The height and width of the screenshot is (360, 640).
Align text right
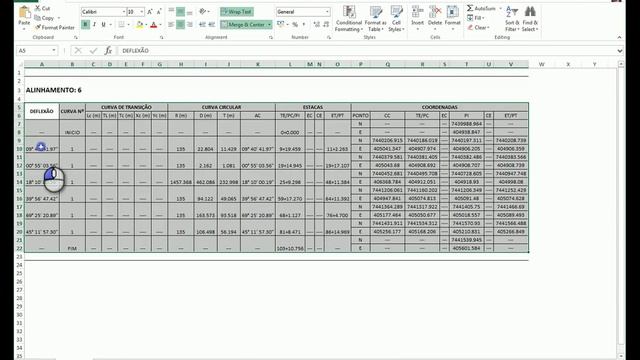pyautogui.click(x=190, y=25)
